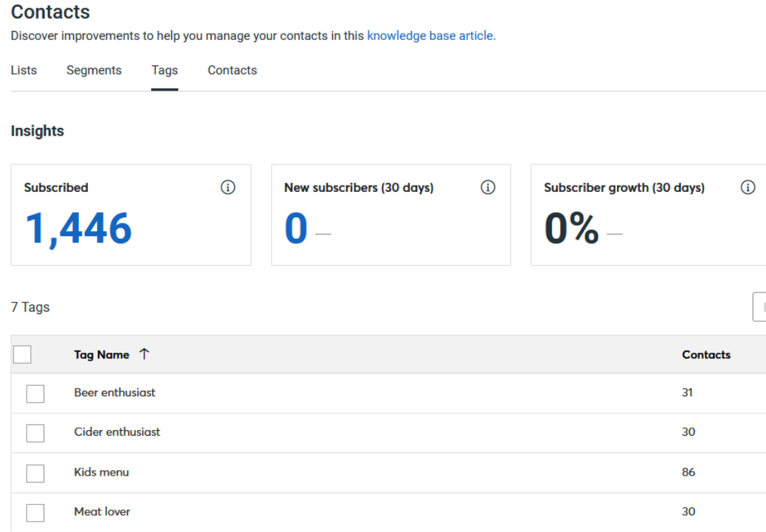Viewport: 766px width, 532px height.
Task: Switch to the Contacts tab
Action: [232, 70]
